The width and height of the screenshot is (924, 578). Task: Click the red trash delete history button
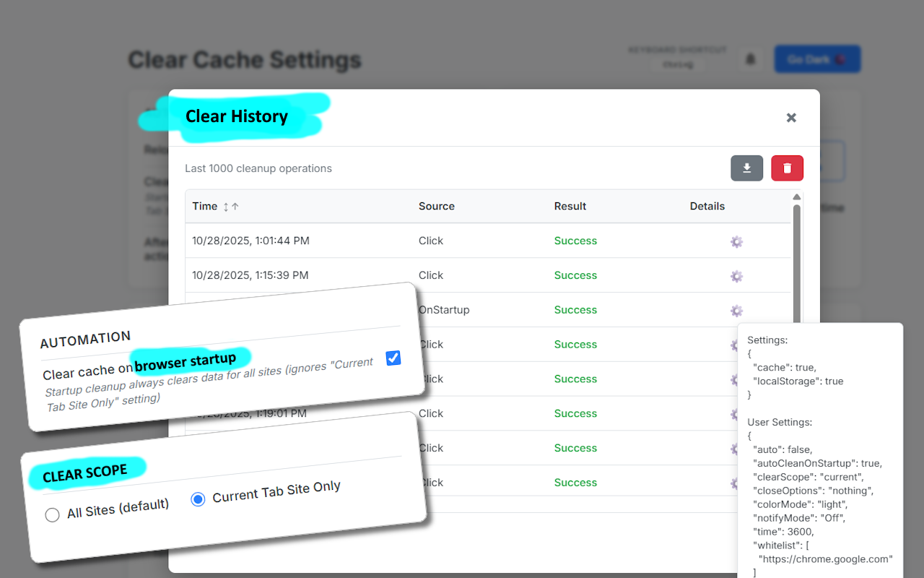787,168
